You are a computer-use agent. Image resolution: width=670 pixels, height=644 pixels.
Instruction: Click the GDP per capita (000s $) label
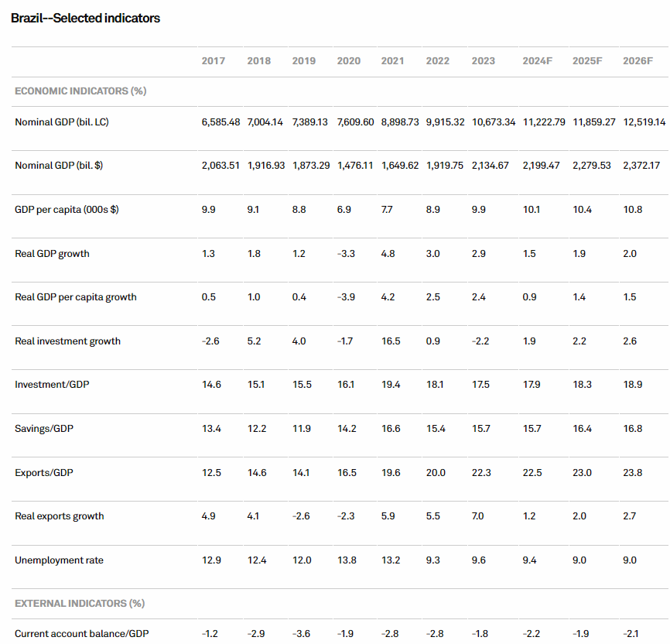click(67, 210)
